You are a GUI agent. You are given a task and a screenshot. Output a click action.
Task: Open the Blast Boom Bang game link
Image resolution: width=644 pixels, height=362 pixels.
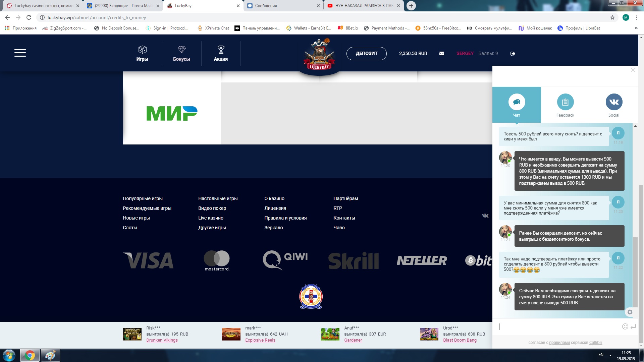[x=460, y=340]
